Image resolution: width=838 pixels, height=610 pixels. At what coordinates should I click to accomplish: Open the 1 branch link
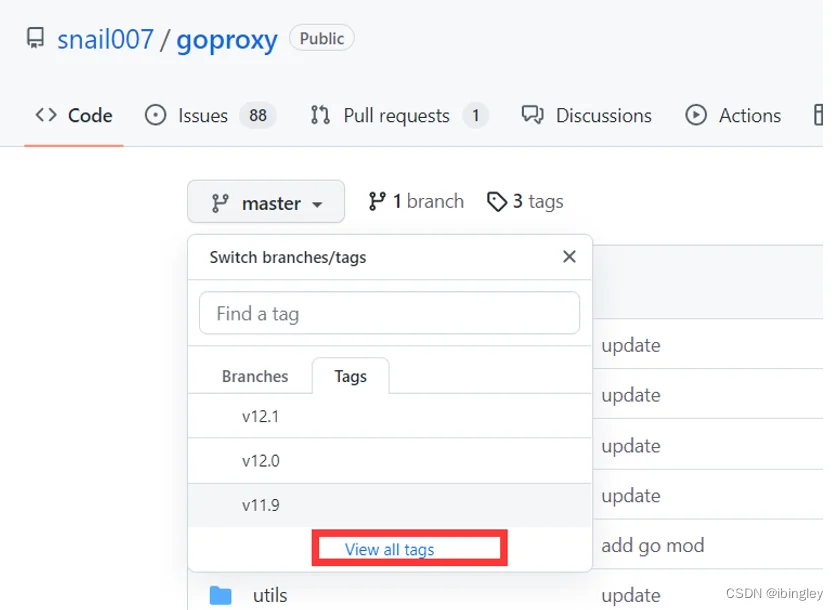coord(416,202)
